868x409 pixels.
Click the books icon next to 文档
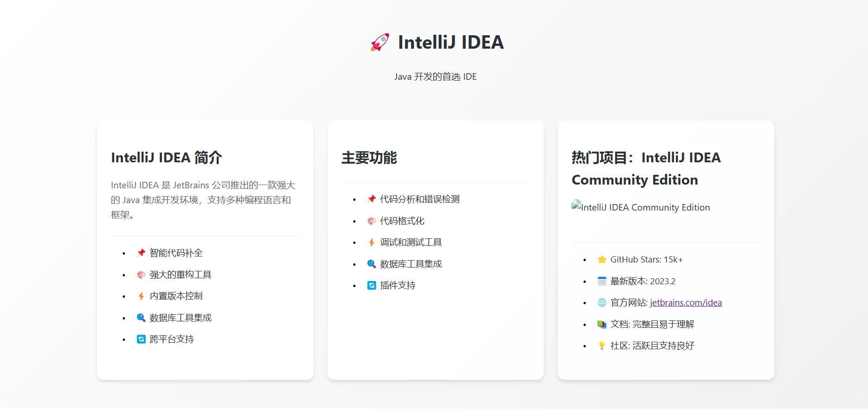tap(602, 324)
